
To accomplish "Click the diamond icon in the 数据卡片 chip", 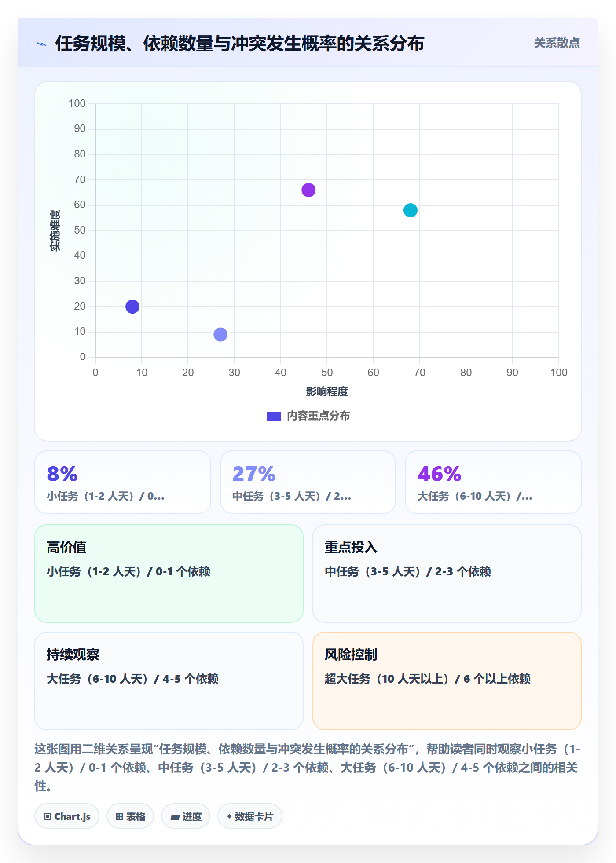I will [229, 816].
